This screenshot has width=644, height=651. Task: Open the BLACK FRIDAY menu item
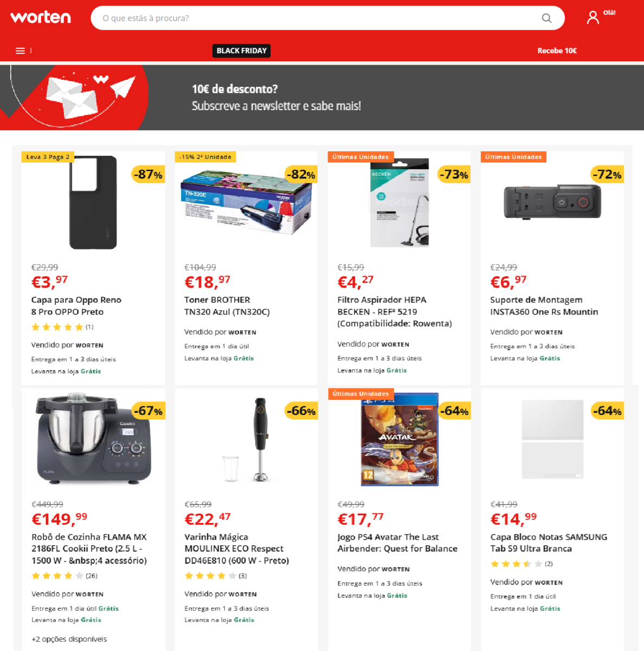(241, 50)
